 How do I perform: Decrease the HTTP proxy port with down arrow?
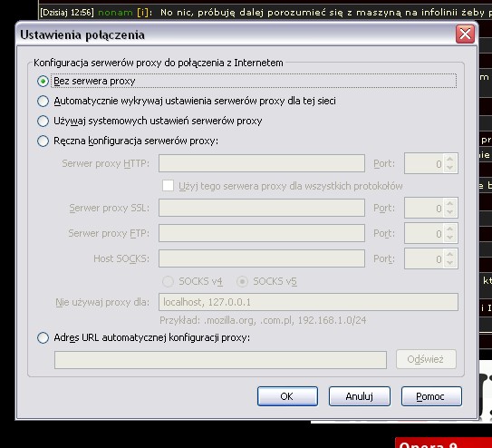point(450,168)
